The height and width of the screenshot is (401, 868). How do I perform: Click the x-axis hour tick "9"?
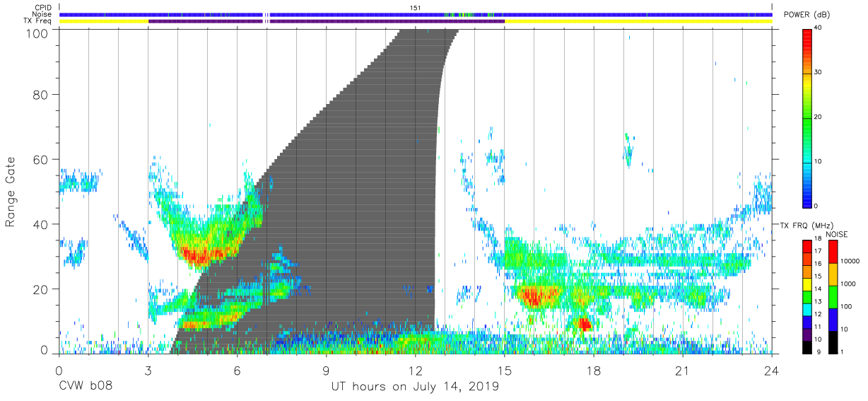[x=327, y=370]
